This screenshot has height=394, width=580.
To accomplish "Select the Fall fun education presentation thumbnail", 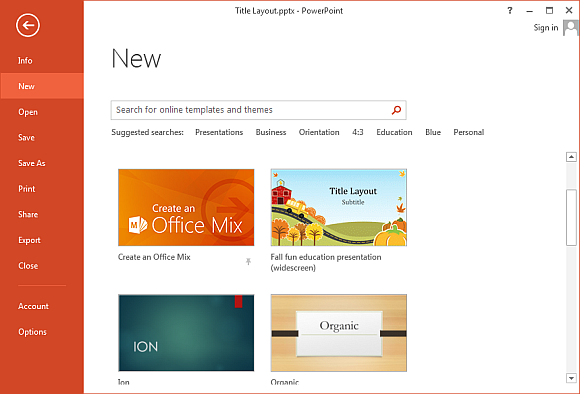I will (339, 208).
